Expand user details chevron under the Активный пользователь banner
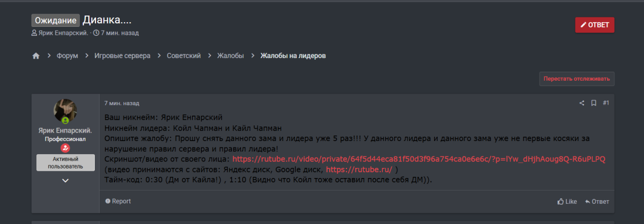Viewport: 644px width, 224px height. coord(66,180)
